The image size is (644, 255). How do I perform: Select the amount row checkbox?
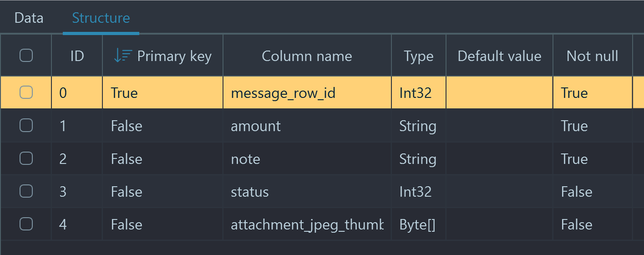click(x=26, y=126)
